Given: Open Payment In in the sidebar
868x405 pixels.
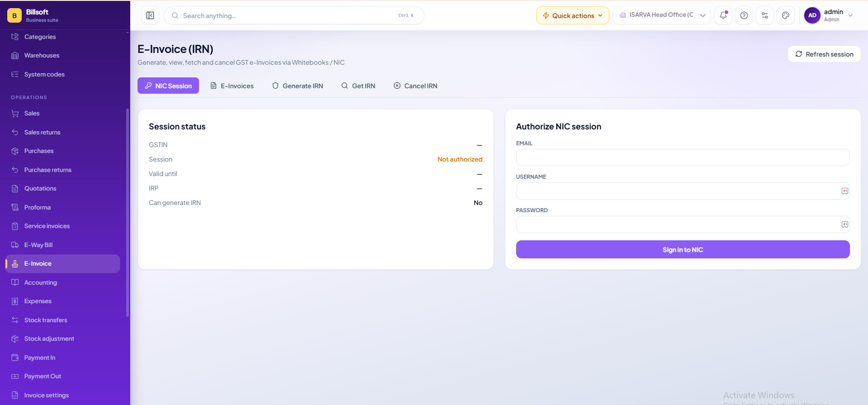Looking at the screenshot, I should pos(63,357).
